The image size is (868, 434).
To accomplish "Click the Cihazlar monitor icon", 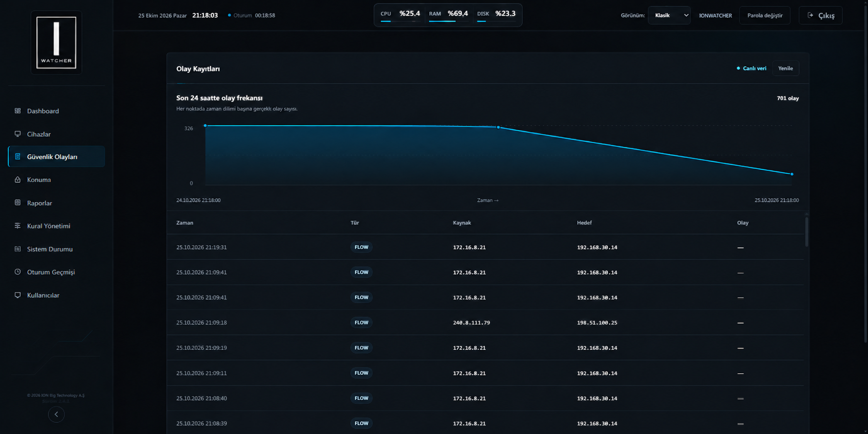I will coord(18,134).
